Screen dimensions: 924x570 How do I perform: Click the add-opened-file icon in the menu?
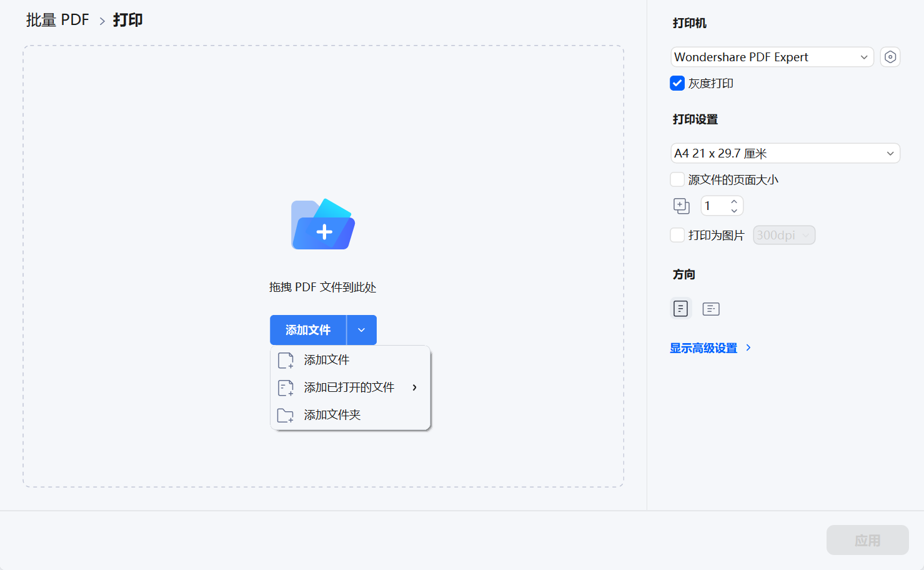point(286,387)
